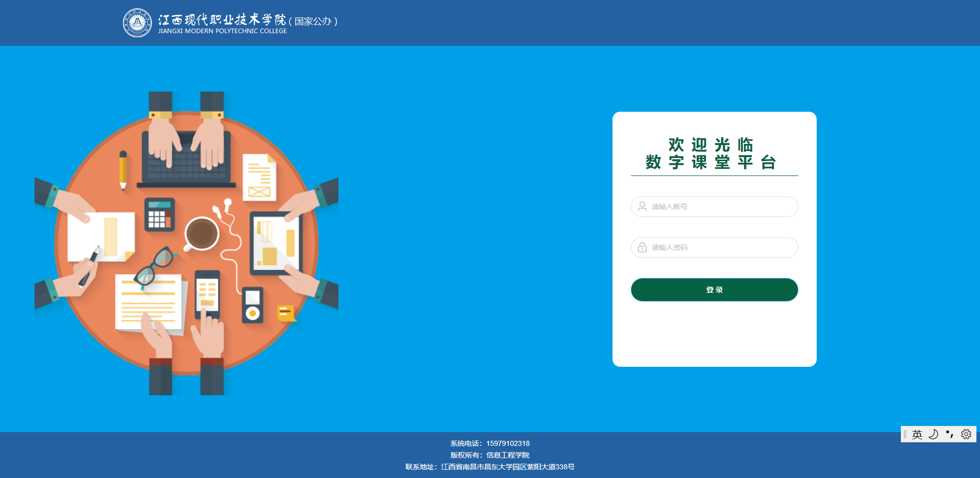
Task: Click the 江西现代职业技术学院 college name title
Action: click(x=222, y=20)
